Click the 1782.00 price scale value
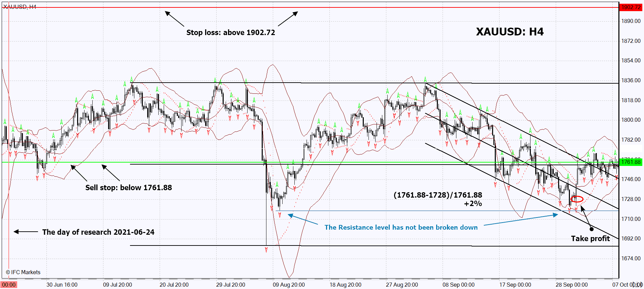The image size is (644, 289). coord(631,140)
